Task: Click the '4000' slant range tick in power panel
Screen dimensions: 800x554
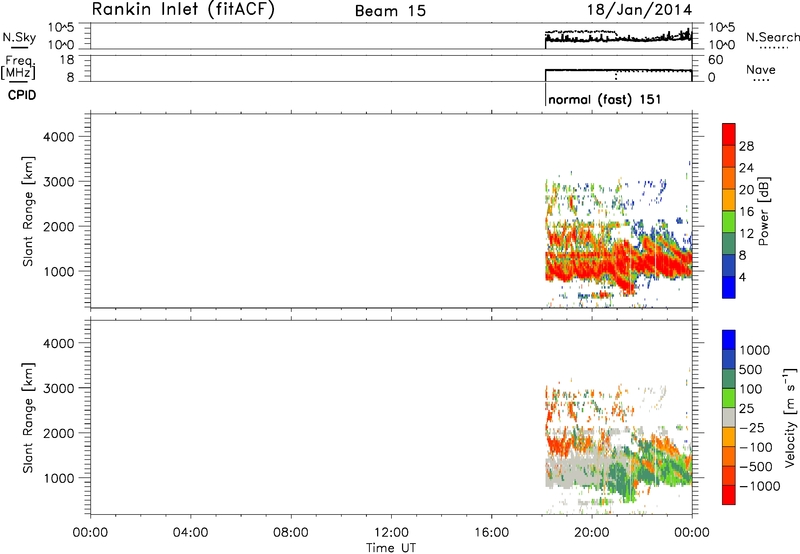Action: pos(58,137)
